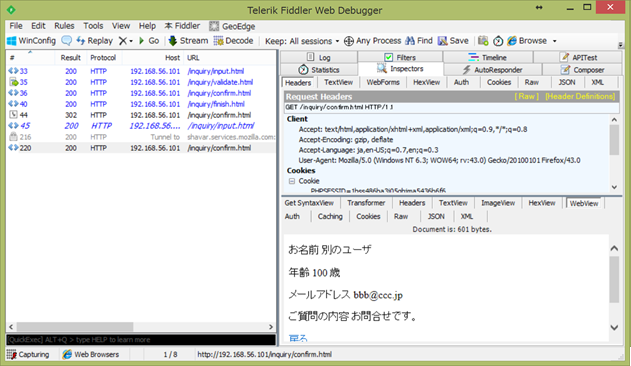Select the request WebForms inspector tab
Screen dimensions: 631x366
pyautogui.click(x=383, y=82)
